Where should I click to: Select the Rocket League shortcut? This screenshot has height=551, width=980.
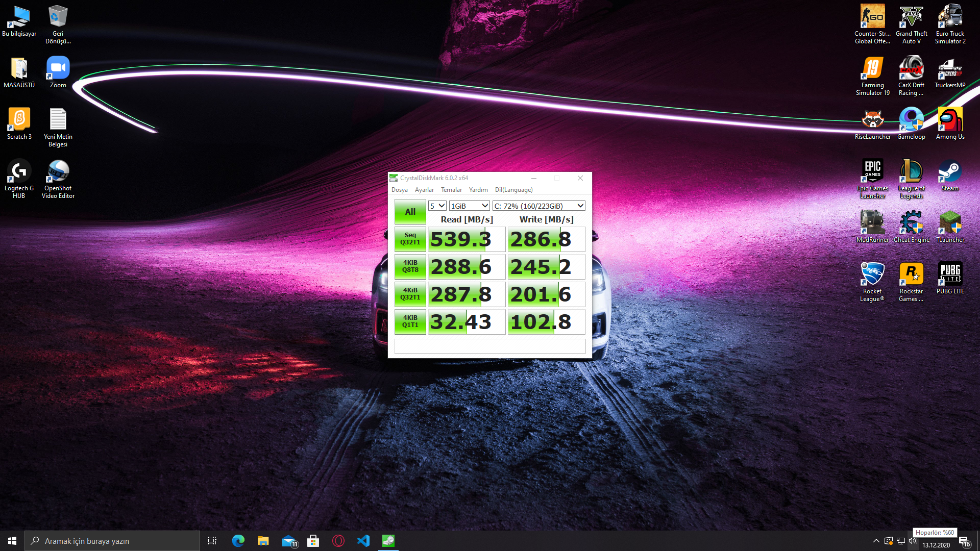tap(873, 282)
